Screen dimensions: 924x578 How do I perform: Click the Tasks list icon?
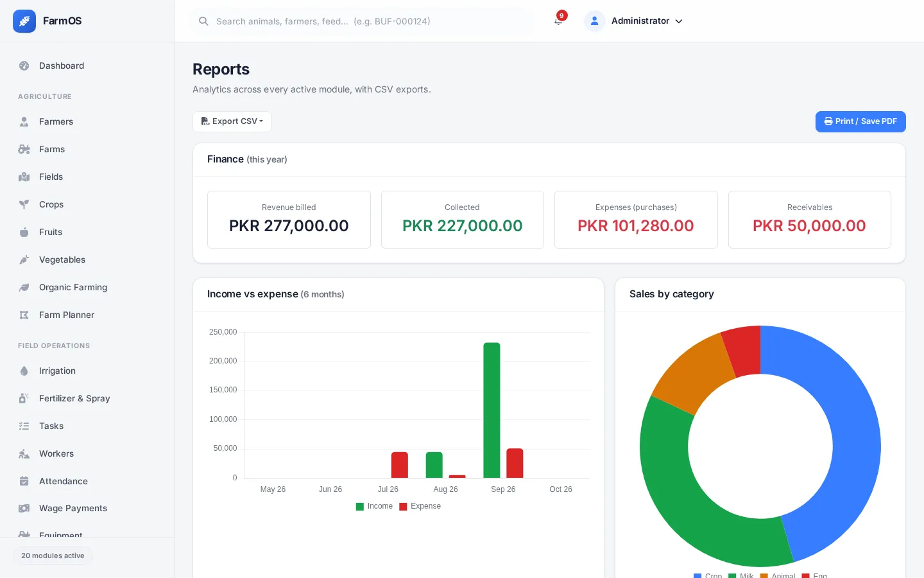(24, 426)
